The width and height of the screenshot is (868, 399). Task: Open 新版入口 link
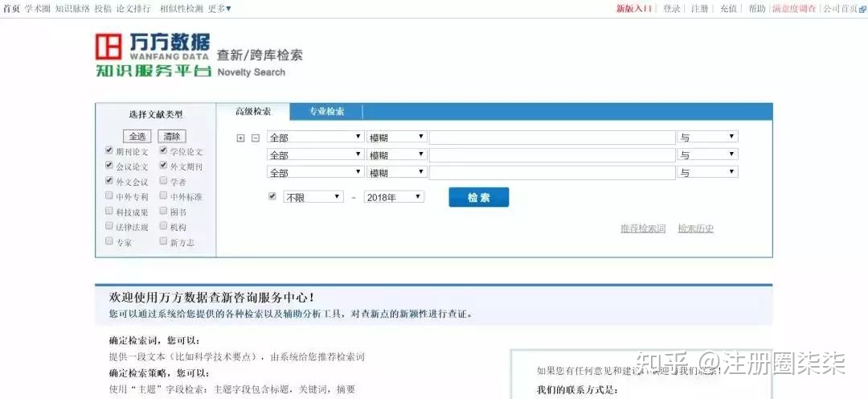(634, 9)
